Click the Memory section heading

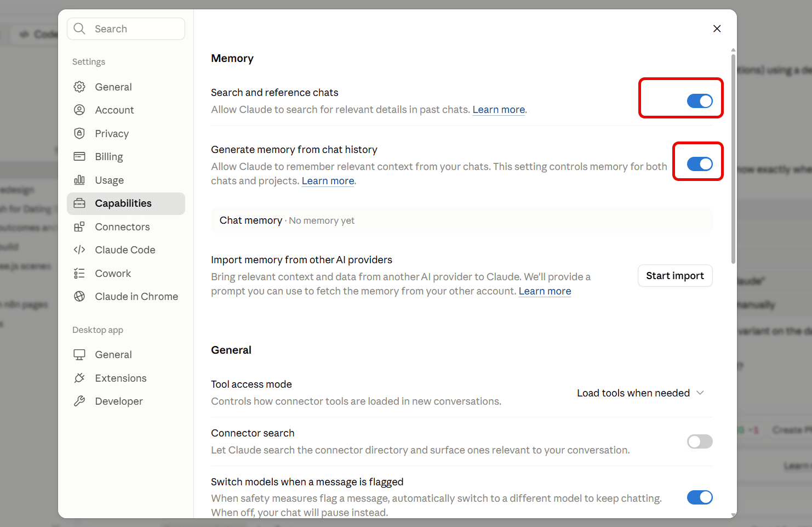pyautogui.click(x=232, y=58)
